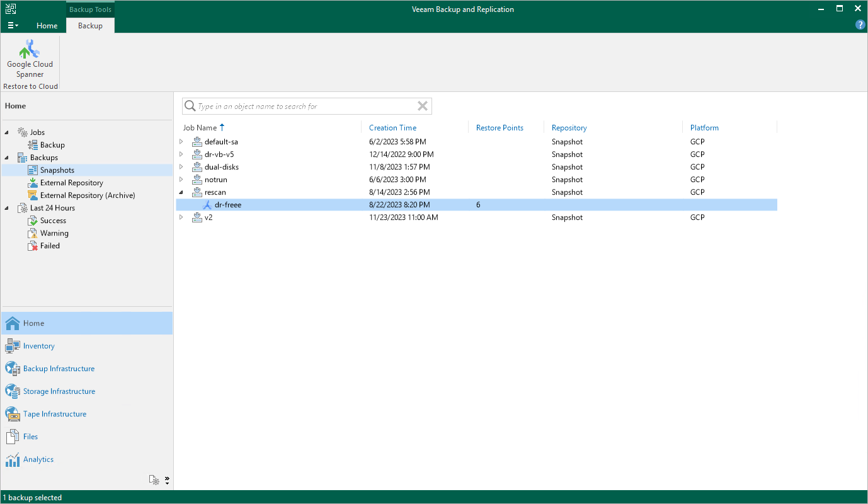The height and width of the screenshot is (504, 868).
Task: Collapse the Last 24 Hours node
Action: (x=7, y=208)
